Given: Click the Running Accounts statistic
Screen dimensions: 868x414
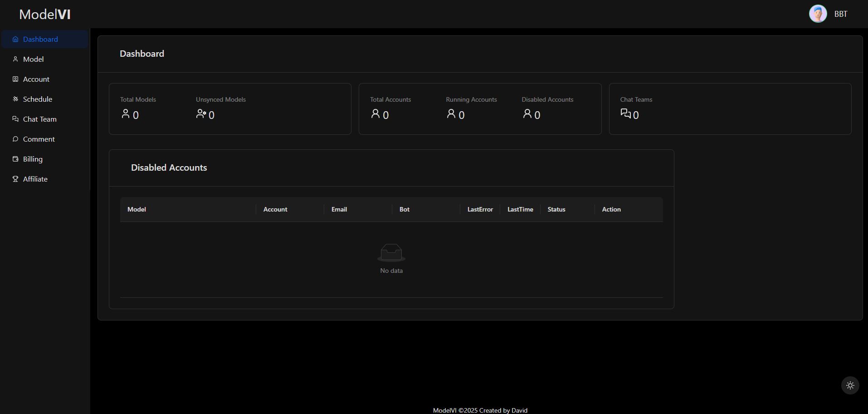Looking at the screenshot, I should pos(471,109).
